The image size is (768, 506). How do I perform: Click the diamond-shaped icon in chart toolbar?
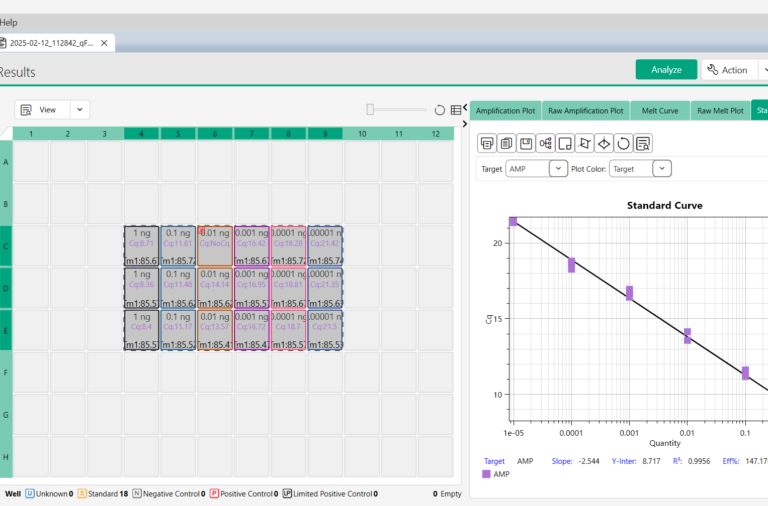point(604,143)
